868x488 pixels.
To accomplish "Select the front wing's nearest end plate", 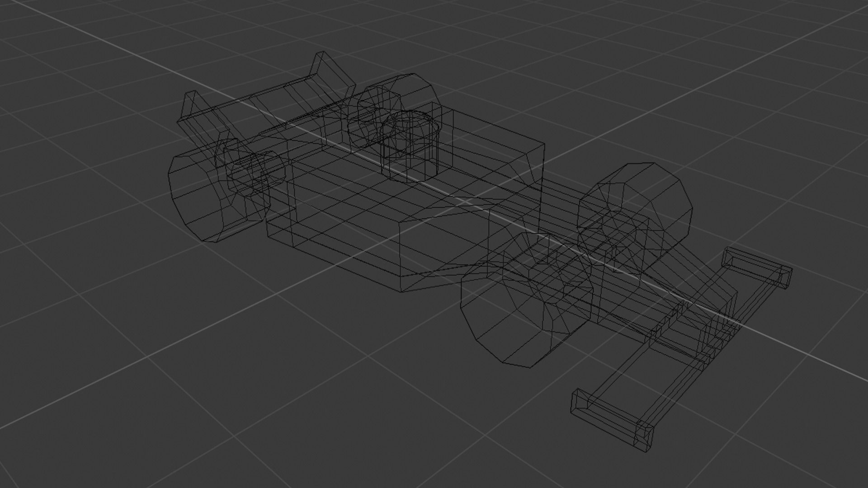I will pyautogui.click(x=613, y=420).
